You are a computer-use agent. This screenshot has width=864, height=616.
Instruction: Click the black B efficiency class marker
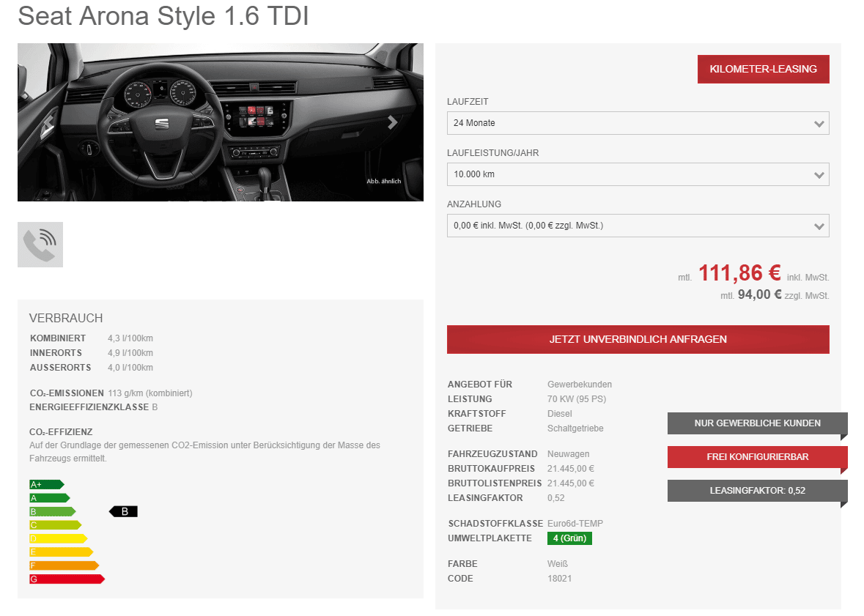[x=123, y=512]
